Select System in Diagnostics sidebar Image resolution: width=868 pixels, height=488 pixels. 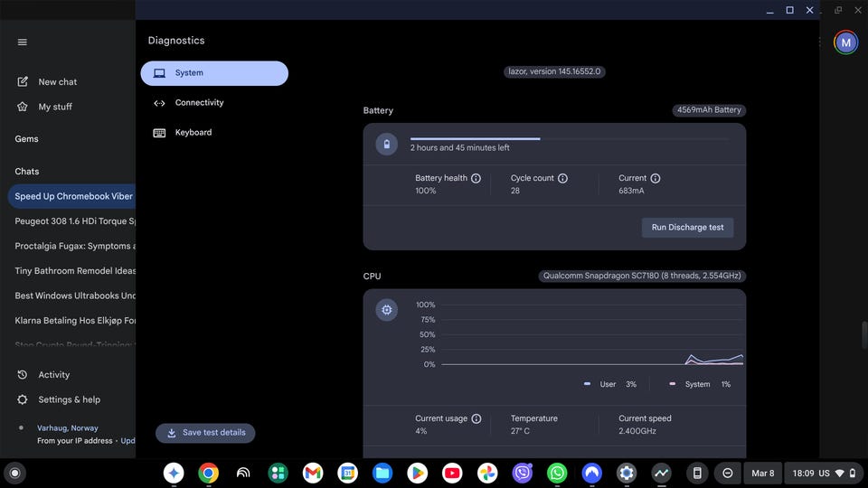coord(214,73)
